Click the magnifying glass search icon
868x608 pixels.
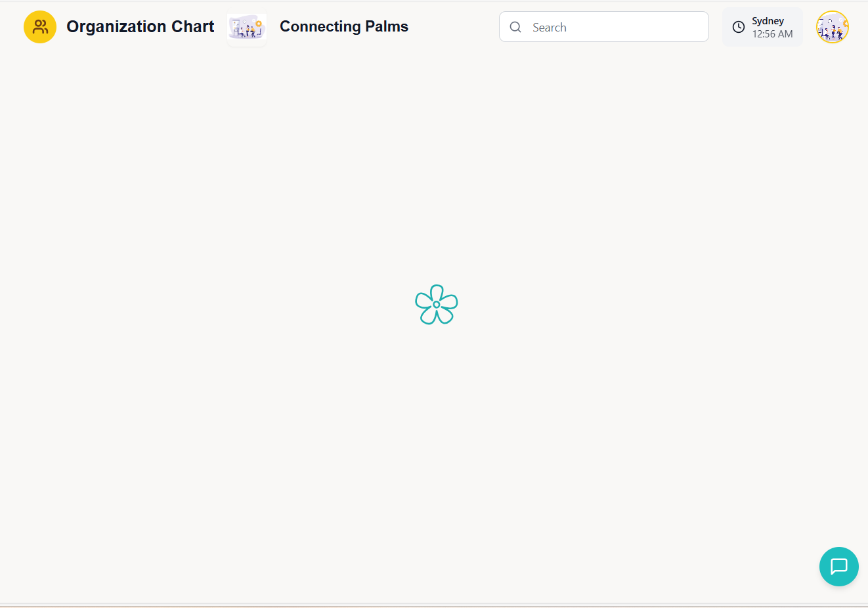[x=515, y=27]
